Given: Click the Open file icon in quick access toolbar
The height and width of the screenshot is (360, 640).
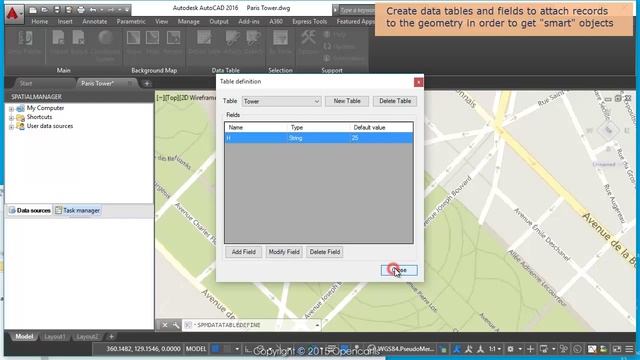Looking at the screenshot, I should (44, 9).
